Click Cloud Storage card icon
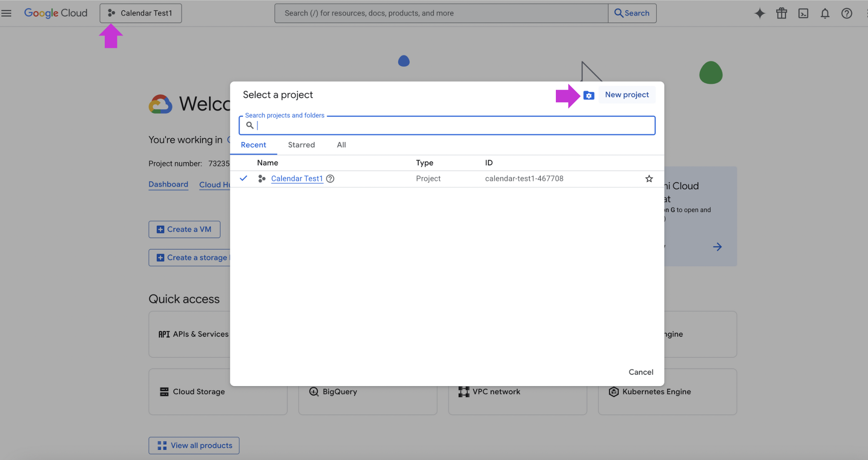 [x=164, y=392]
